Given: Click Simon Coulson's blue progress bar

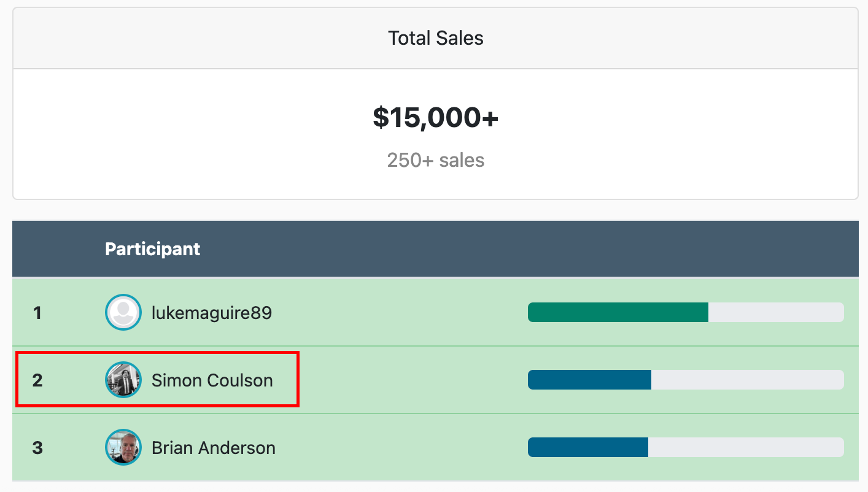Looking at the screenshot, I should 589,380.
